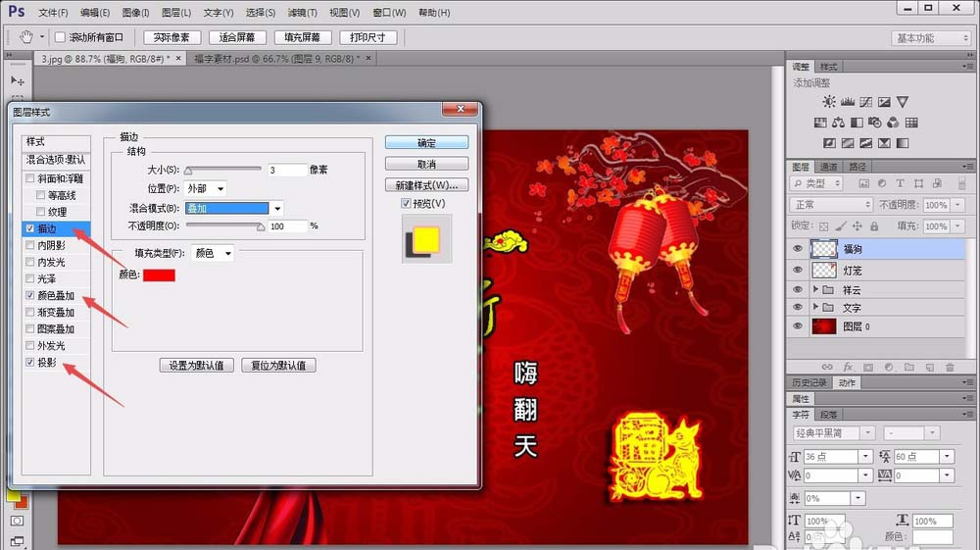Click the Delete layer trash icon
Viewport: 980px width, 550px height.
point(950,366)
